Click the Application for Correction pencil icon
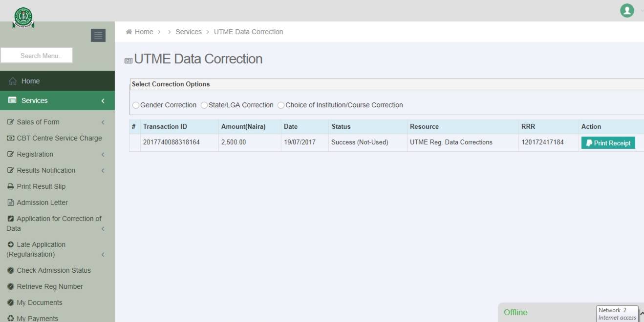The image size is (644, 322). tap(11, 219)
